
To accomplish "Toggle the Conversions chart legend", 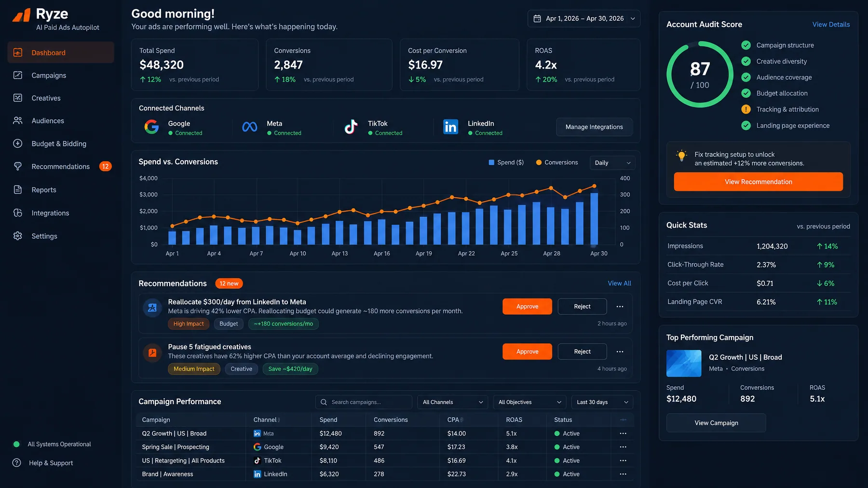I will (x=557, y=163).
